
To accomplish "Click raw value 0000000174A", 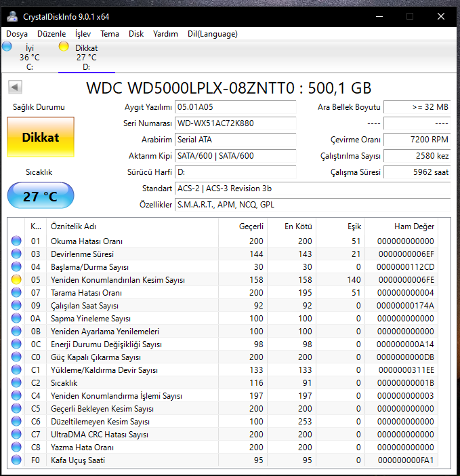I will pyautogui.click(x=405, y=306).
